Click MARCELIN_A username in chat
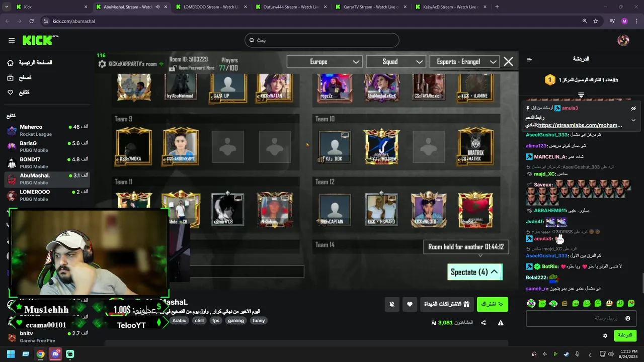This screenshot has width=644, height=362. [550, 157]
